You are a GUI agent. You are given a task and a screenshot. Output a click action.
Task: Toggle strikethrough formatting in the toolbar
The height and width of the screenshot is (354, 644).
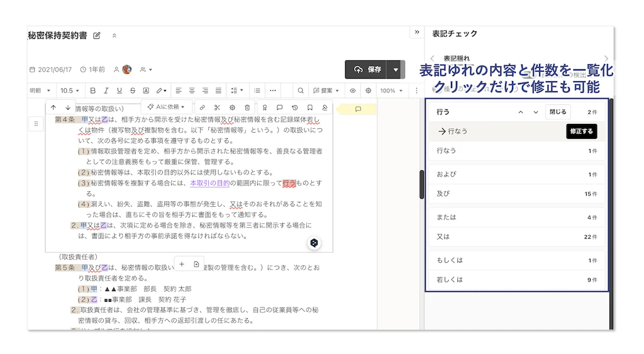click(x=133, y=91)
